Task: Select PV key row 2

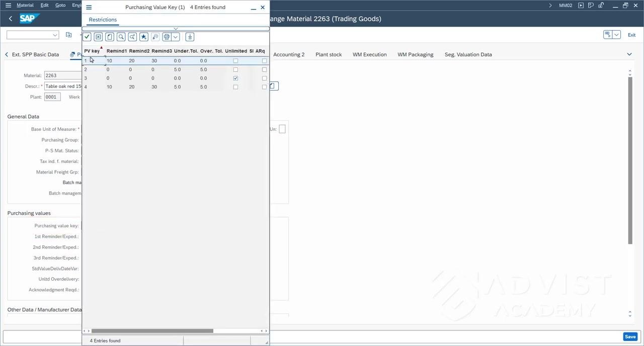Action: click(x=176, y=69)
